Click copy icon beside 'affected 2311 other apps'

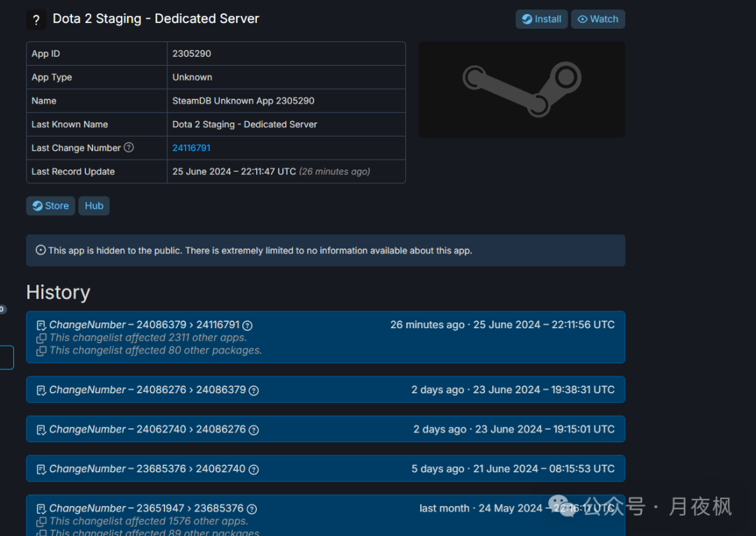[x=41, y=339]
